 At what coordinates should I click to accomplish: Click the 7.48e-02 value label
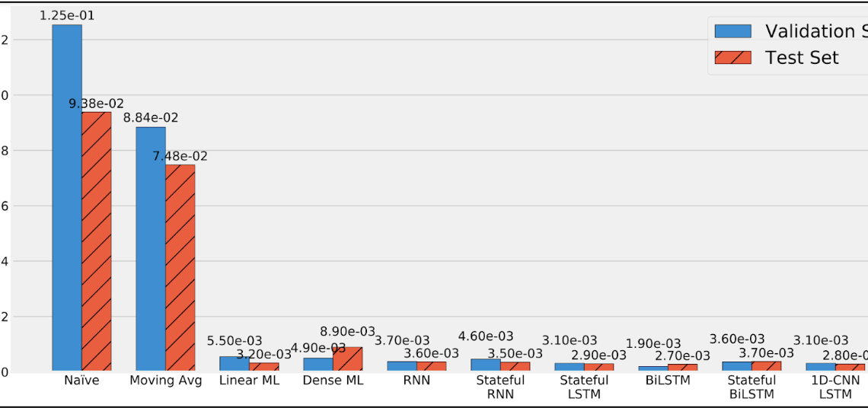click(180, 156)
